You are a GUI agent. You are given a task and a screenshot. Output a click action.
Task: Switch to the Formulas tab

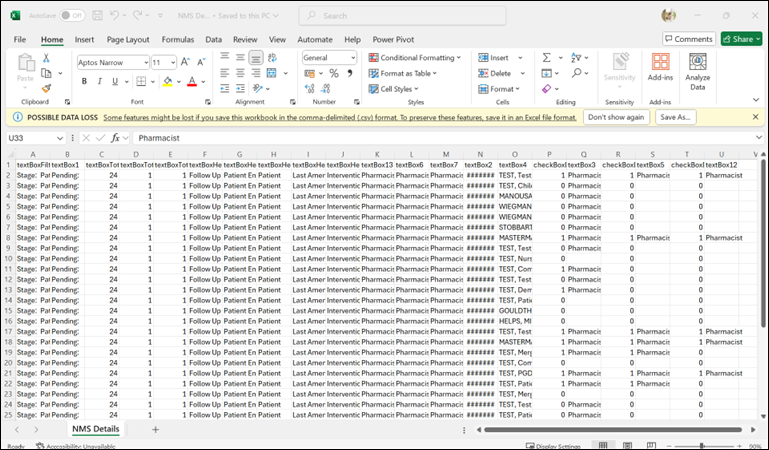[178, 40]
